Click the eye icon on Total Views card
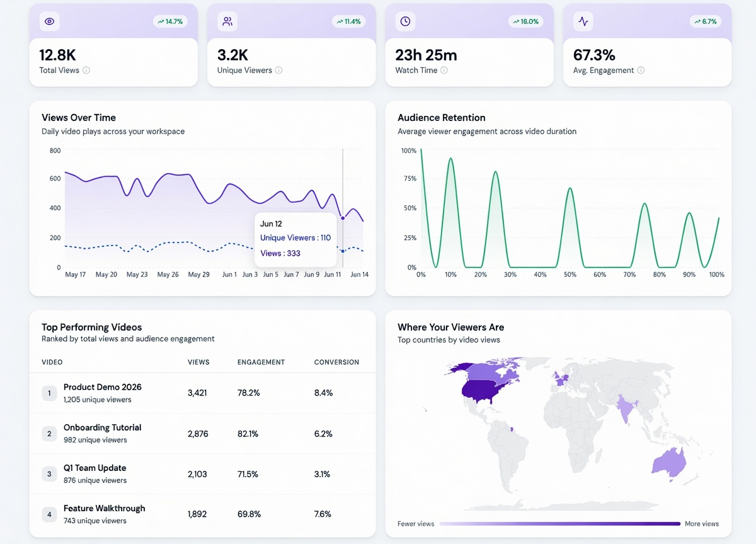 (49, 21)
